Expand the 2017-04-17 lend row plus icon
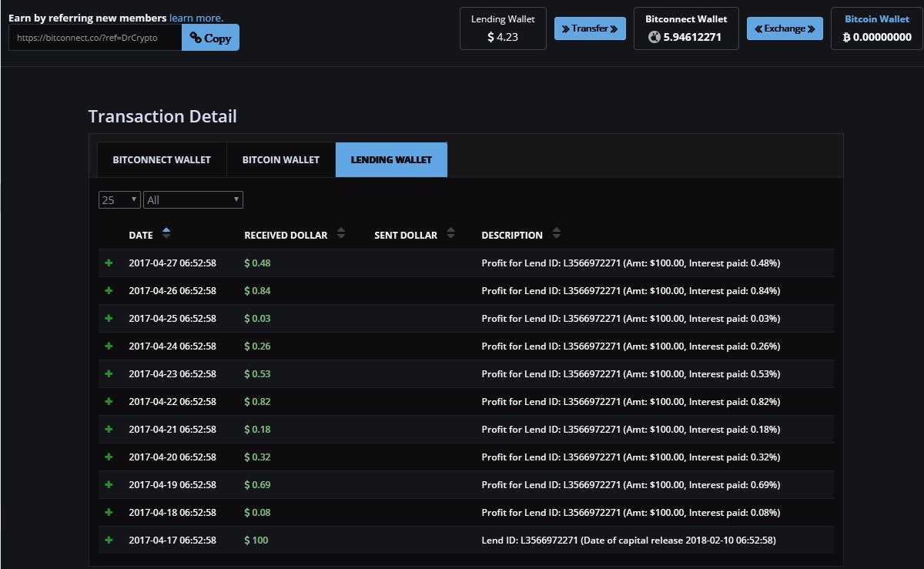Viewport: 924px width, 569px height. (x=109, y=541)
